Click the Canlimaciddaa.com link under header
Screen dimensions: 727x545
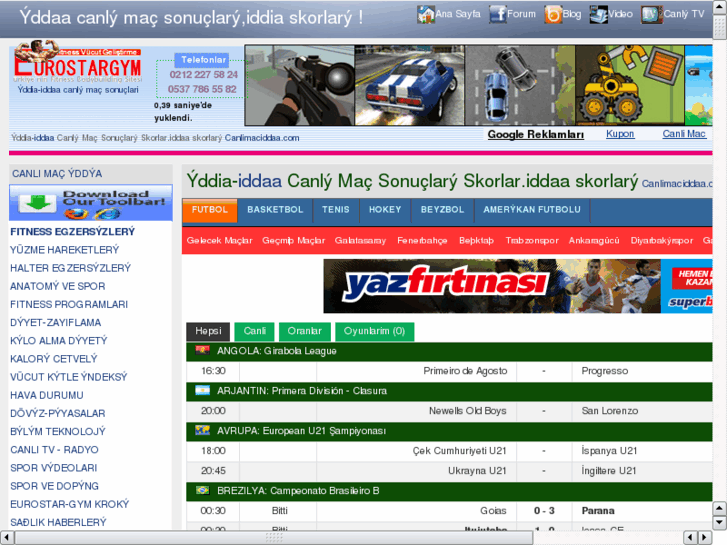tap(262, 138)
